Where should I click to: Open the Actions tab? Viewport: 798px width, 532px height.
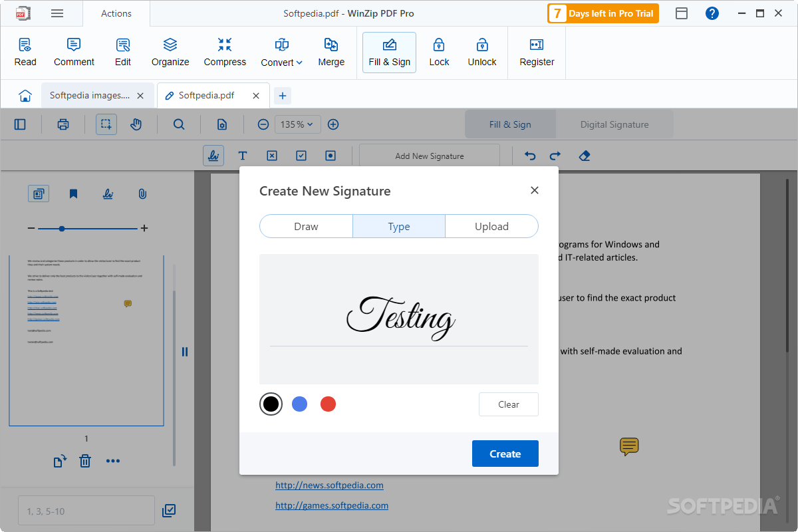(116, 13)
